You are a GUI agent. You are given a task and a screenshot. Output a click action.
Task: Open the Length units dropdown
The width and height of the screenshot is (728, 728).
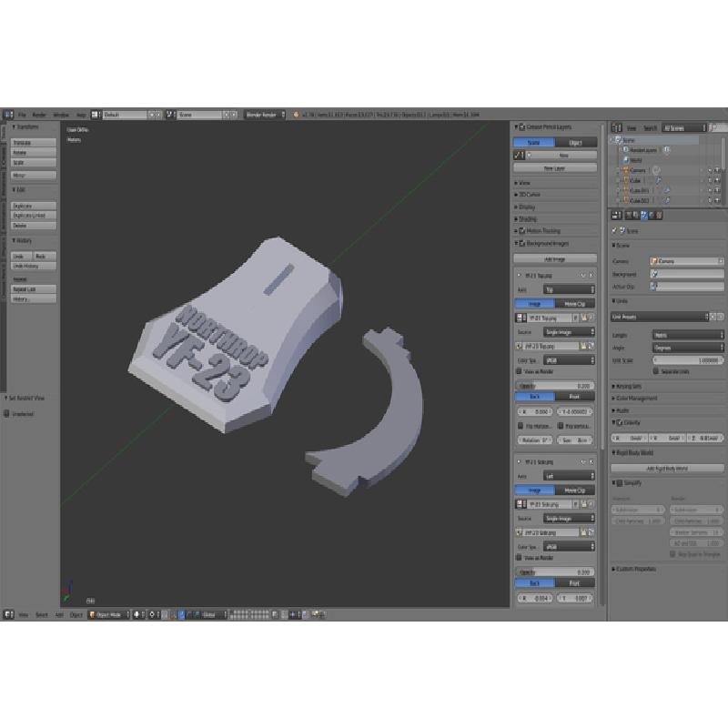point(688,335)
